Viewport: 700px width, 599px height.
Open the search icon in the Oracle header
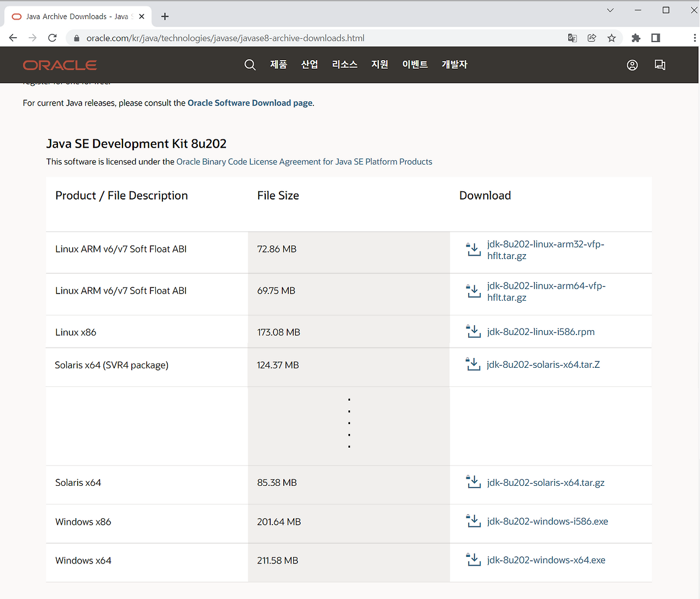[250, 64]
